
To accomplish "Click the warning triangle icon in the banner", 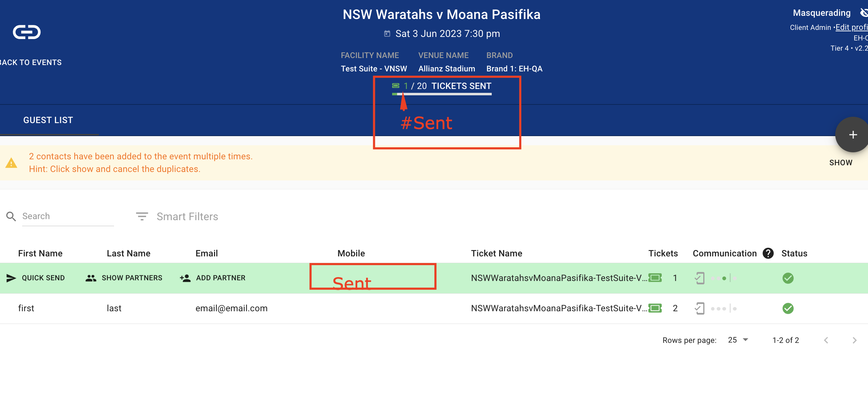I will coord(11,163).
